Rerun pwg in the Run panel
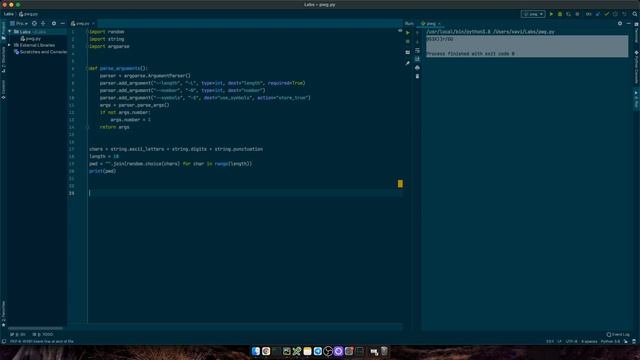 tap(407, 33)
